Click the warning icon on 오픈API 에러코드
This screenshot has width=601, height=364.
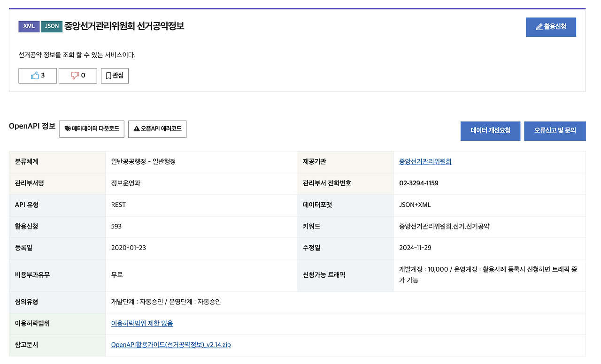click(136, 129)
